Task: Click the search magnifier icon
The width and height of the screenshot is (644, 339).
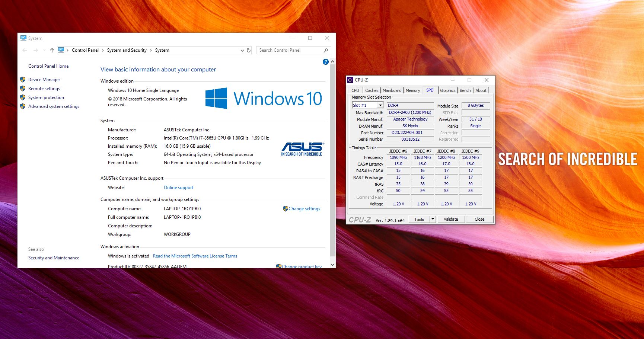Action: 326,50
